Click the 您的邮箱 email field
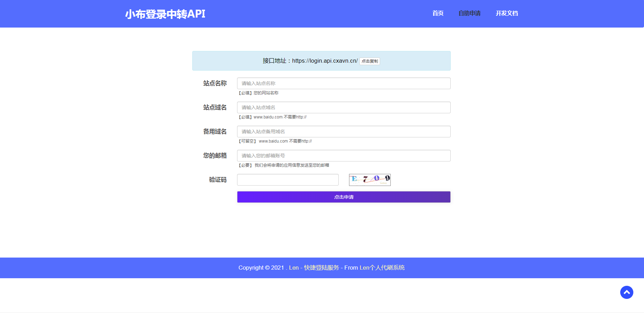The height and width of the screenshot is (313, 644). point(344,156)
